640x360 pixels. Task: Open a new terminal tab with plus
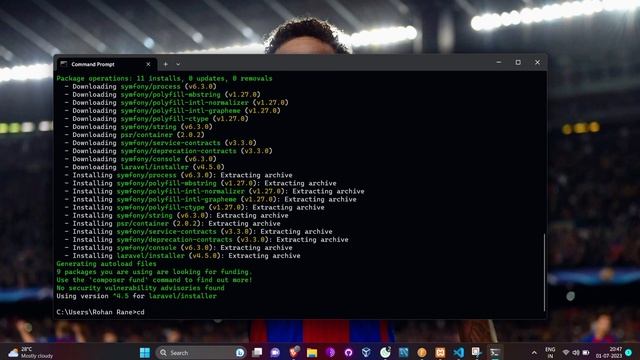point(165,64)
